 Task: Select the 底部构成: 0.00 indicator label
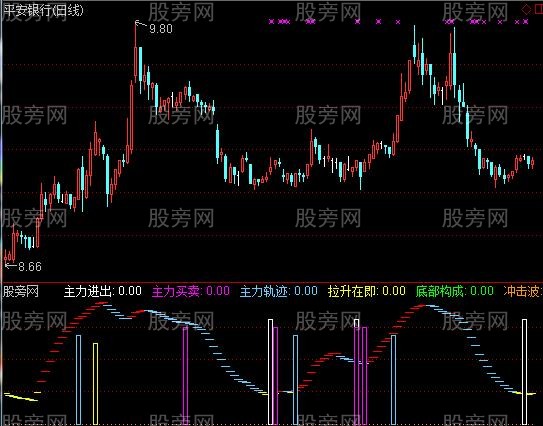(x=455, y=291)
